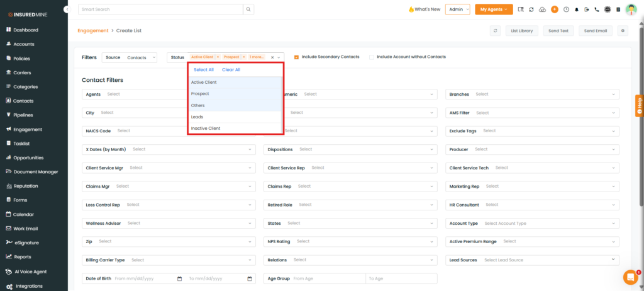The height and width of the screenshot is (291, 644).
Task: Open the chat bubble widget
Action: point(630,277)
